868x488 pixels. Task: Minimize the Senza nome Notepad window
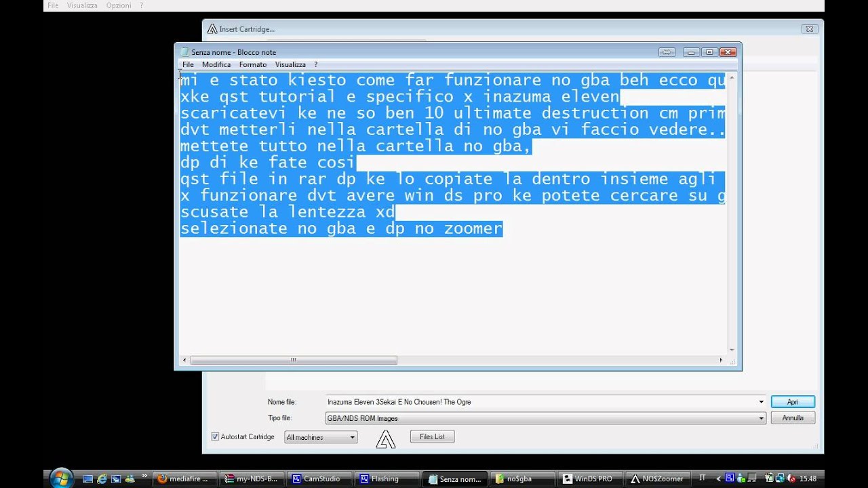point(691,52)
